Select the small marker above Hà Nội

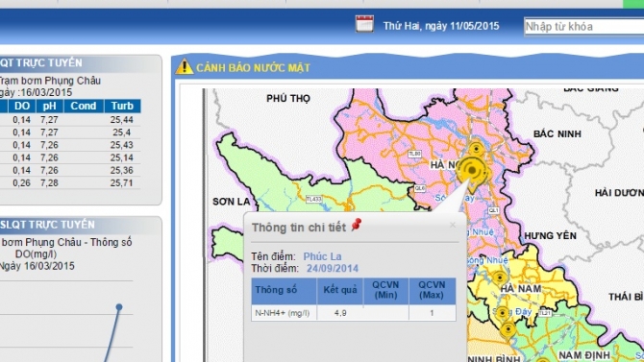[x=477, y=149]
